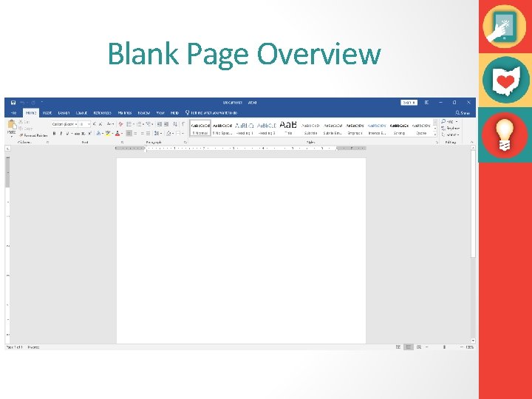Apply the Heading 1 style
Image resolution: width=532 pixels, height=399 pixels.
pos(245,129)
